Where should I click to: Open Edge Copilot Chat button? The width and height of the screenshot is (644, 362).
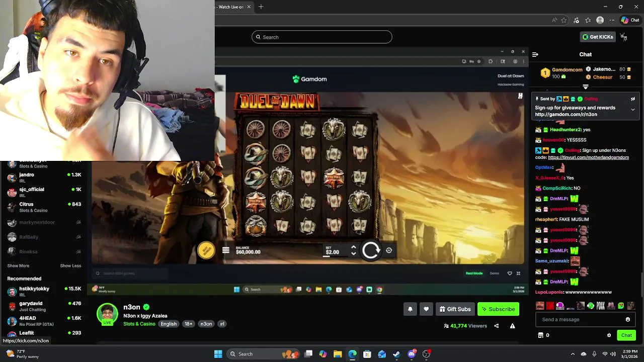tap(630, 20)
